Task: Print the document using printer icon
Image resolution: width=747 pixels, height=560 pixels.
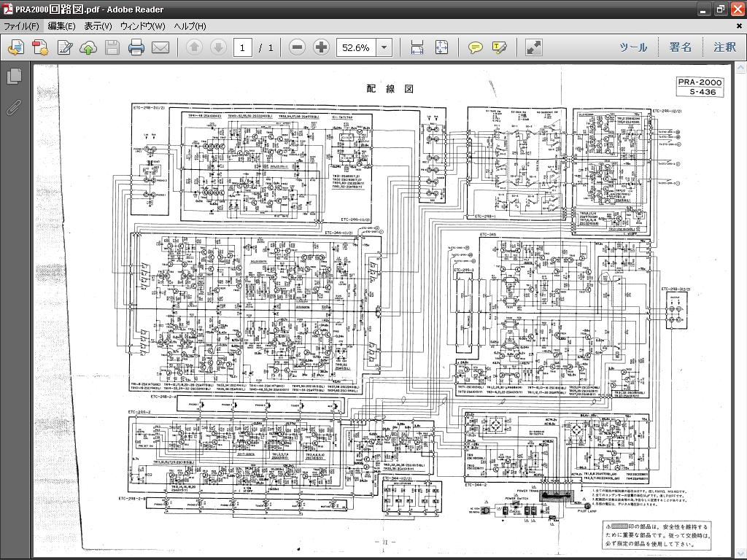Action: pos(136,47)
